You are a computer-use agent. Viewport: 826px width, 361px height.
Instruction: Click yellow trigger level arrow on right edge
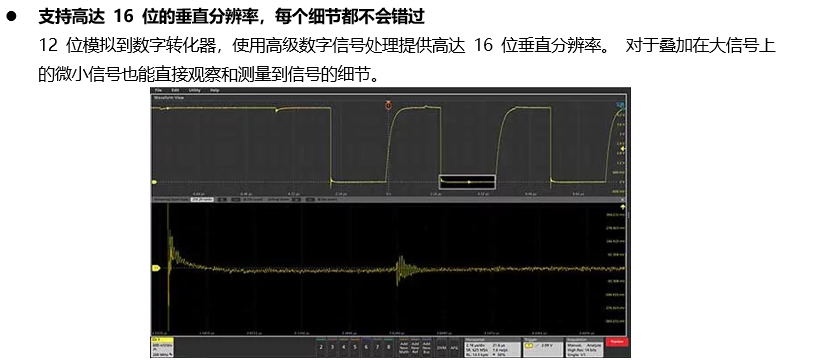tap(623, 149)
